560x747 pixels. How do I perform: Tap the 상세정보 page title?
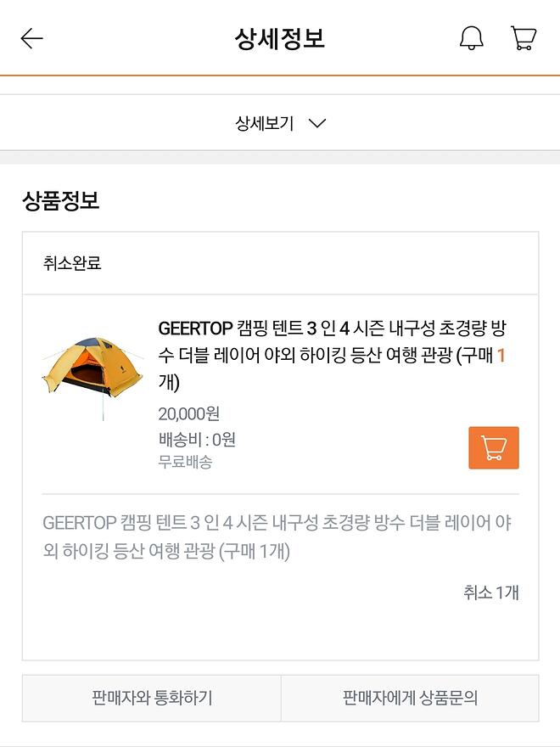(280, 39)
